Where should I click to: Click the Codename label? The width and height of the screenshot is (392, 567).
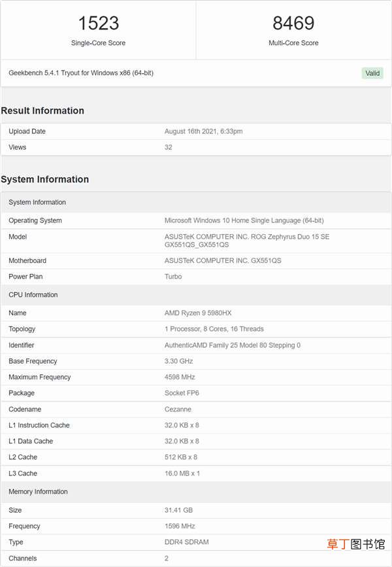pos(25,409)
